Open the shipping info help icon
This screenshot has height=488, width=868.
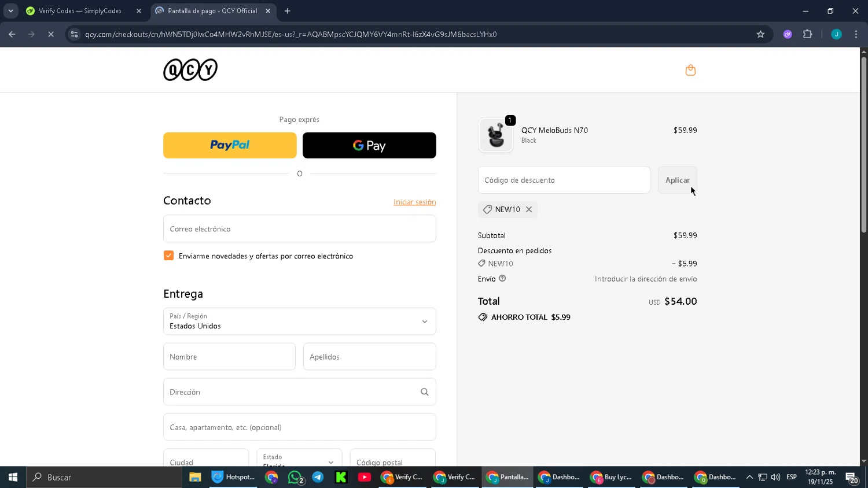[502, 278]
